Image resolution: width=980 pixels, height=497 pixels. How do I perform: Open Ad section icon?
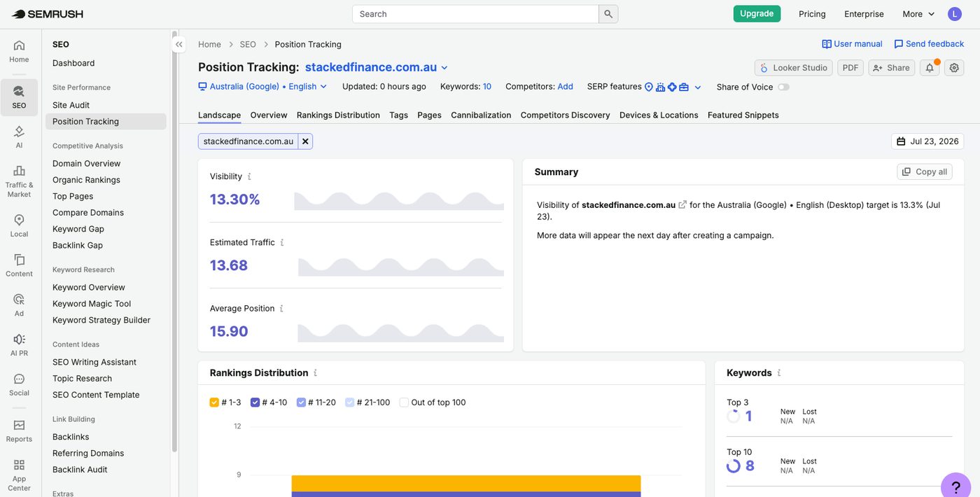[19, 305]
